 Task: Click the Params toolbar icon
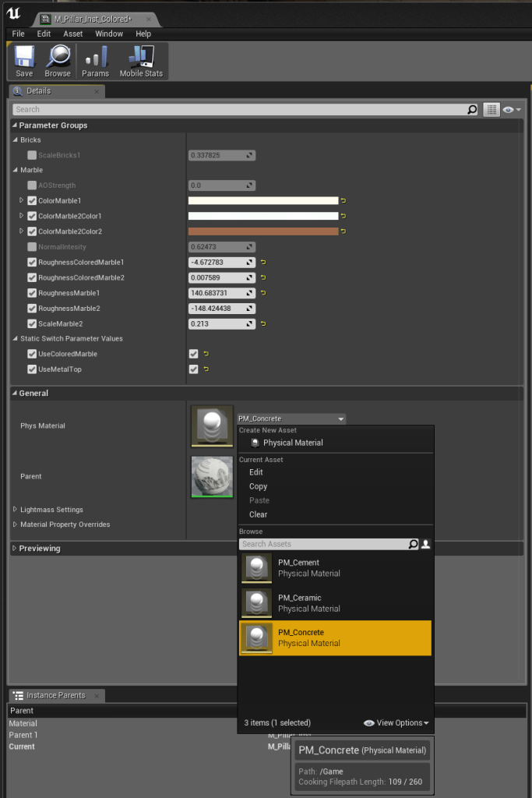click(x=95, y=61)
